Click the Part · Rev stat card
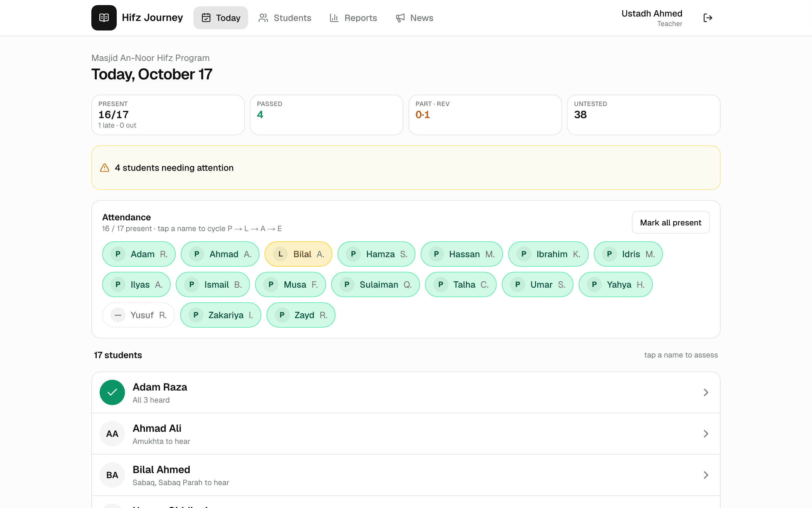 tap(485, 115)
